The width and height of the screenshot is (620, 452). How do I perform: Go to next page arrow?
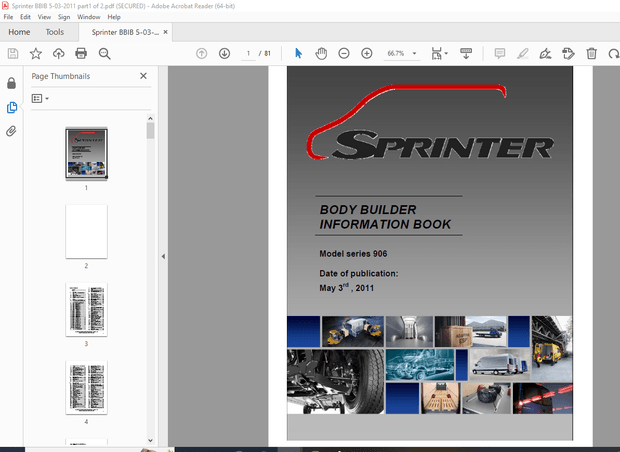pyautogui.click(x=225, y=53)
